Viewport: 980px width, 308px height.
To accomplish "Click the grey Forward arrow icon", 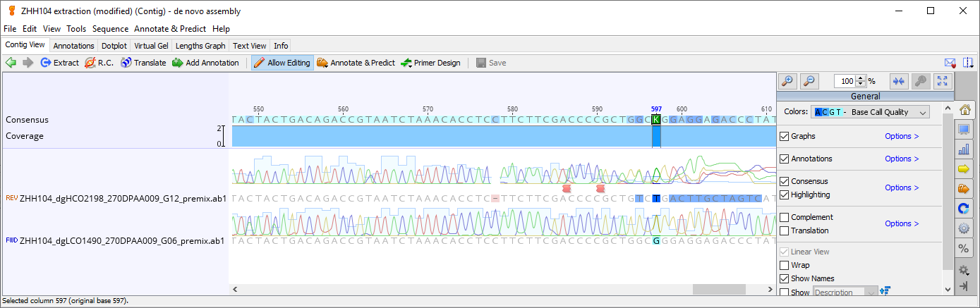I will (28, 63).
